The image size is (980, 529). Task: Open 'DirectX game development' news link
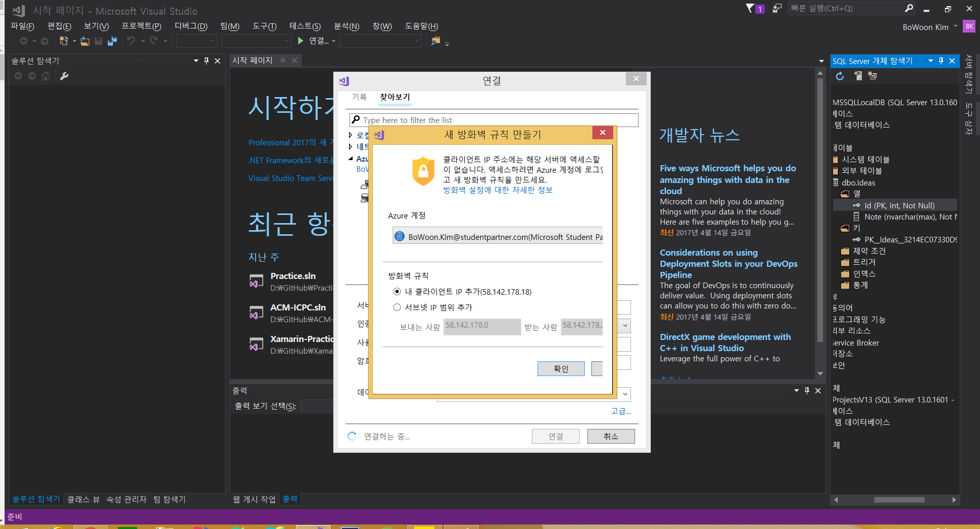[x=725, y=343]
